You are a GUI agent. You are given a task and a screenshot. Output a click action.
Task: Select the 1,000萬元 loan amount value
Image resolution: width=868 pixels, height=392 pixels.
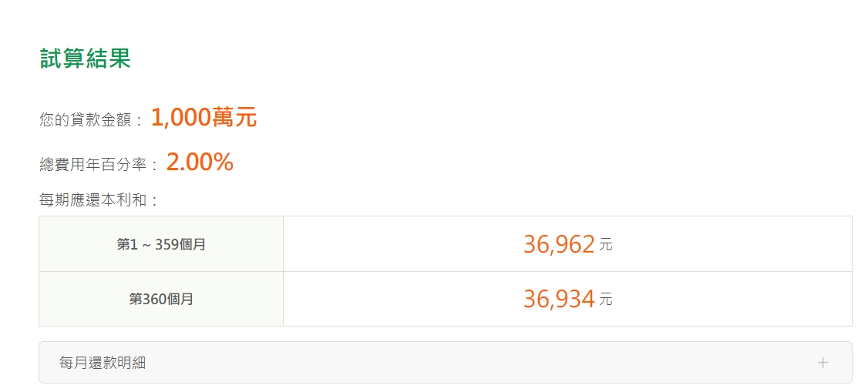tap(204, 118)
